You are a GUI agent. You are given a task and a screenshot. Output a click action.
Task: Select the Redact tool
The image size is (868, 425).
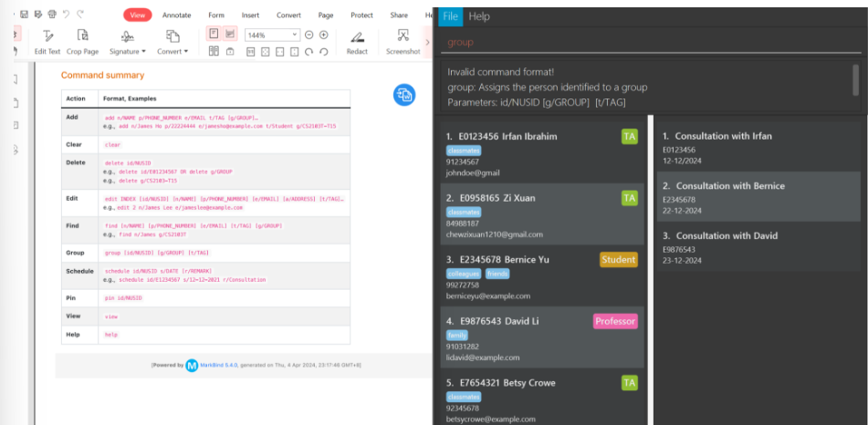pyautogui.click(x=357, y=42)
